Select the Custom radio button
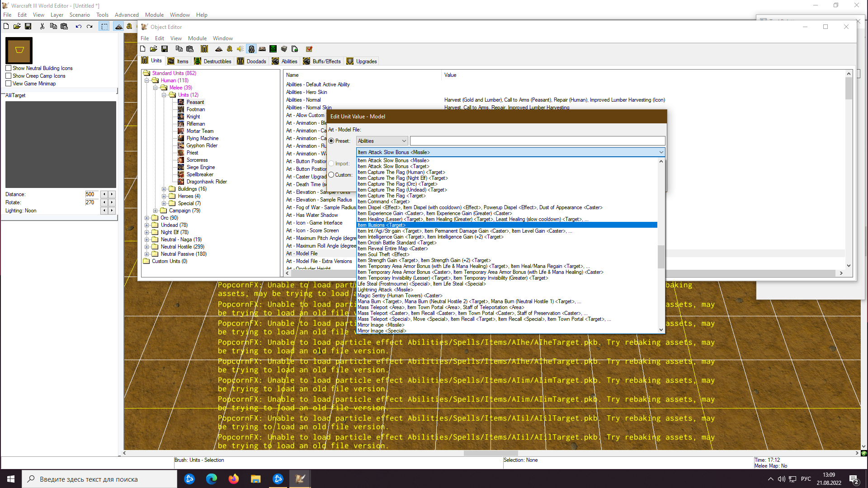Image resolution: width=868 pixels, height=488 pixels. coord(331,175)
